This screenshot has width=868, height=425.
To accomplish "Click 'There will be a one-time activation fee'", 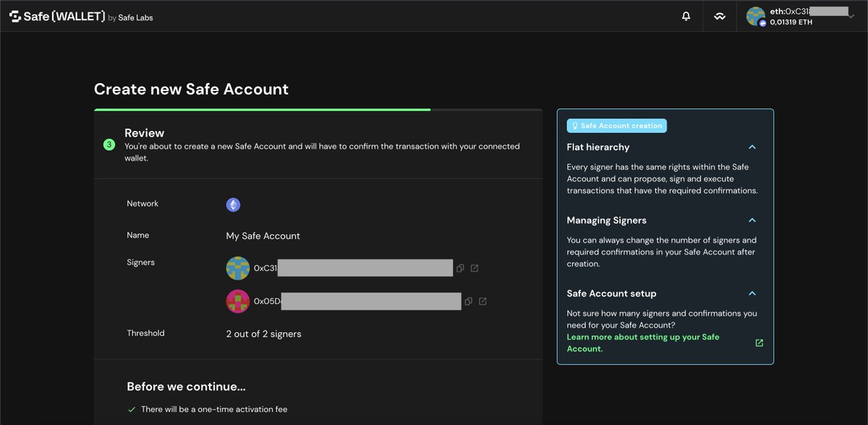I will point(214,409).
